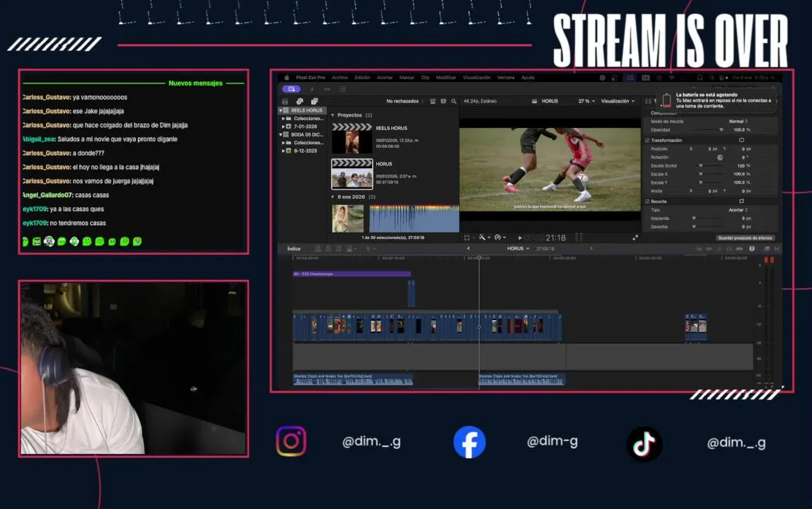Screen dimensions: 812x509
Task: Open the Marcar menu
Action: [x=407, y=78]
